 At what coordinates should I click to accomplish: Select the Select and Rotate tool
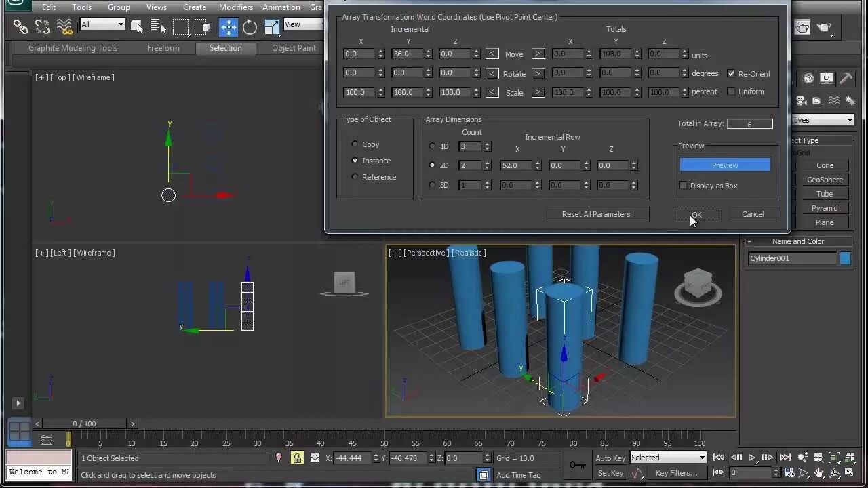click(x=250, y=27)
